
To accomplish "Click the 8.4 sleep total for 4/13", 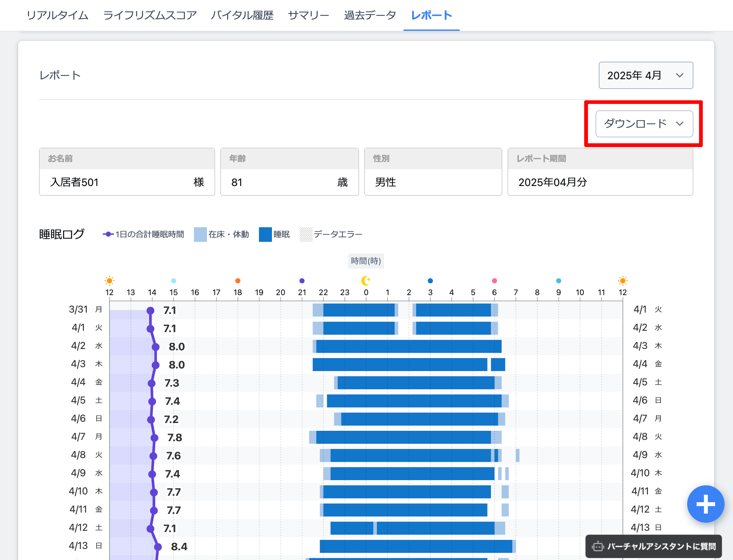I will click(x=179, y=547).
